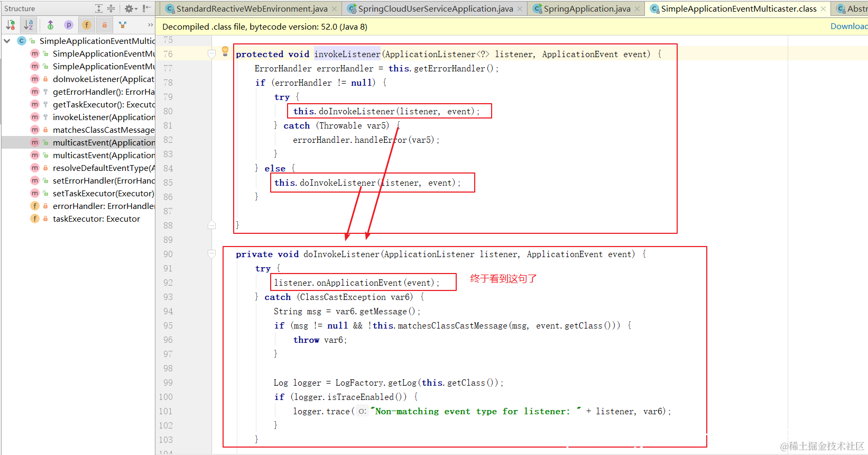This screenshot has width=868, height=455.
Task: Click line number 92 in gutter
Action: click(168, 283)
